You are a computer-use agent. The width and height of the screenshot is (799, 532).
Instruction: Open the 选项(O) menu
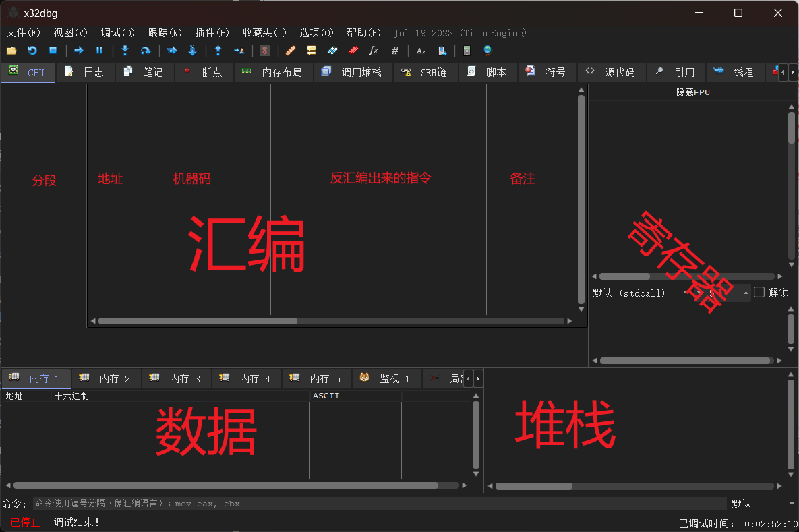(x=316, y=32)
